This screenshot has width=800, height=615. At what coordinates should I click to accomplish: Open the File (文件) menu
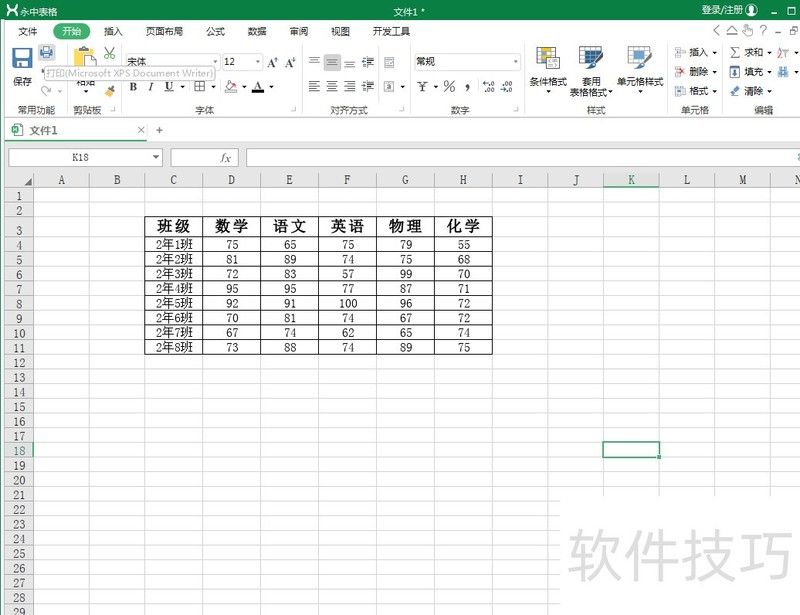[x=28, y=32]
